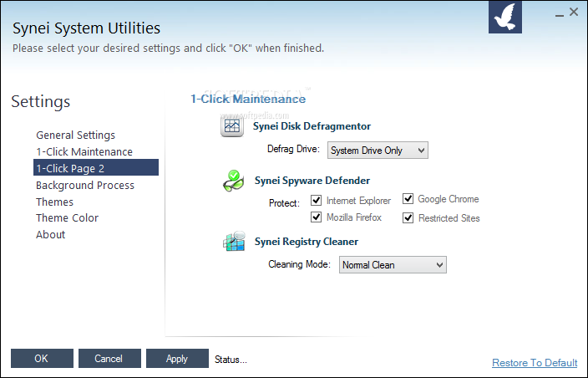The width and height of the screenshot is (588, 378).
Task: Click the Synei Disk Defragmentor heading
Action: point(312,126)
